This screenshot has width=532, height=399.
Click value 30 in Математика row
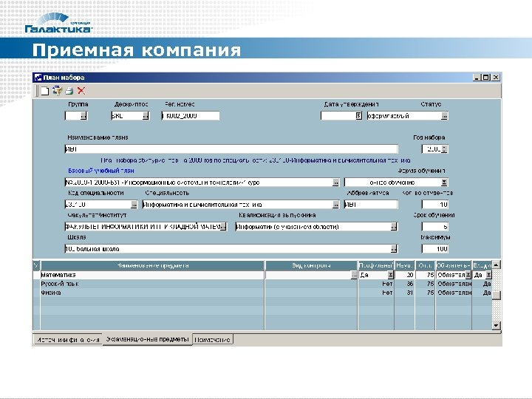coord(410,275)
